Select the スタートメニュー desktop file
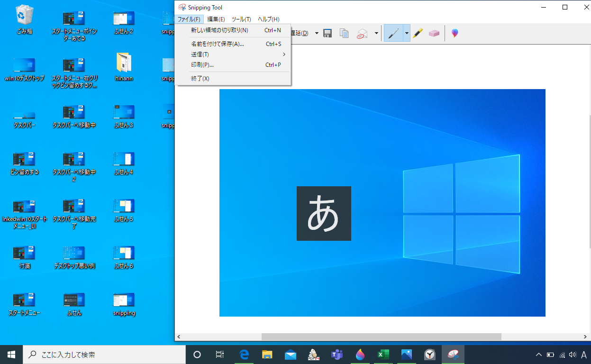The height and width of the screenshot is (364, 591). pos(24,304)
